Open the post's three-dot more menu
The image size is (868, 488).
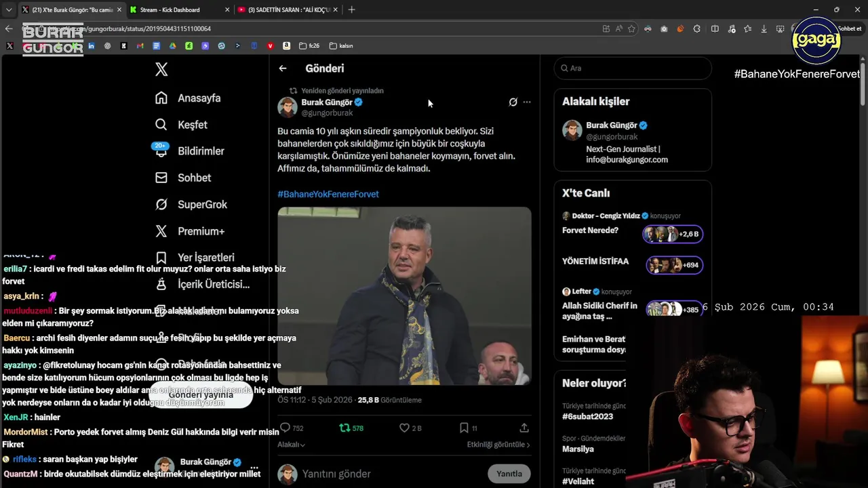(527, 102)
